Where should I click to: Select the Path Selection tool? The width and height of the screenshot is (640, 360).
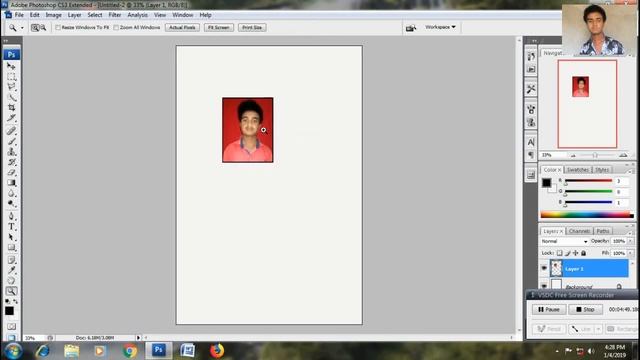pyautogui.click(x=11, y=237)
